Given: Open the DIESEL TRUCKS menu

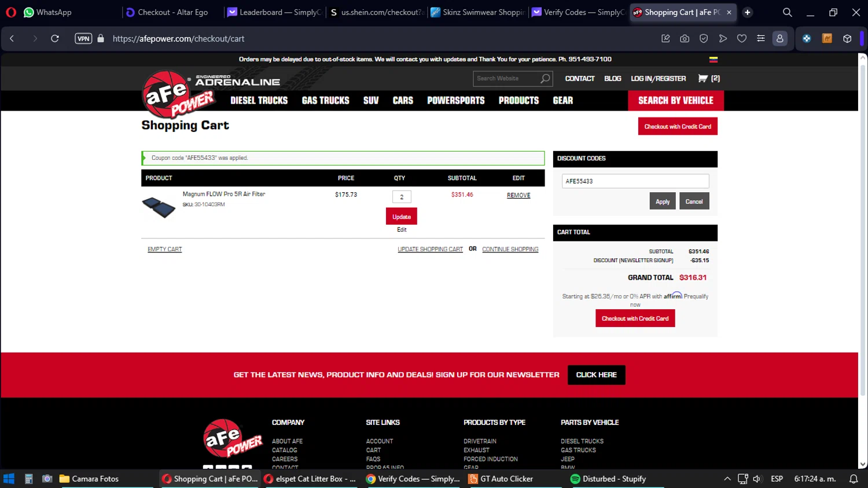Looking at the screenshot, I should pyautogui.click(x=259, y=101).
